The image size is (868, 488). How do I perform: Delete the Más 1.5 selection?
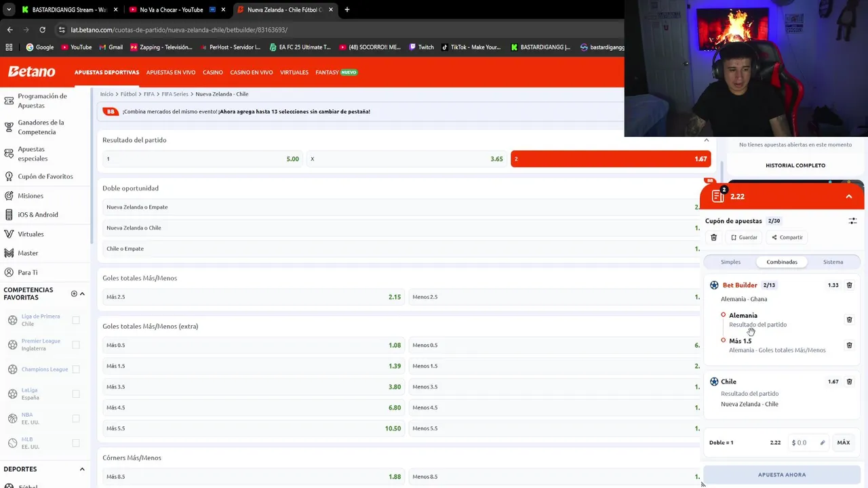[x=849, y=345]
